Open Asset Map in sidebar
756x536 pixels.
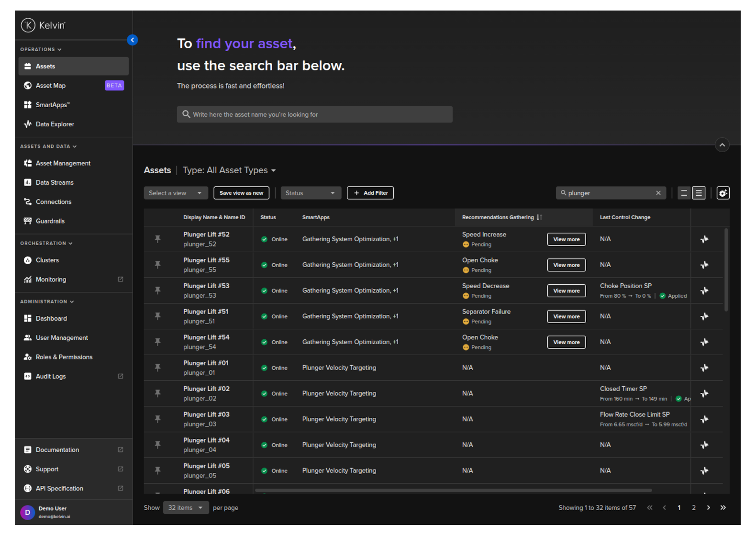[x=51, y=86]
